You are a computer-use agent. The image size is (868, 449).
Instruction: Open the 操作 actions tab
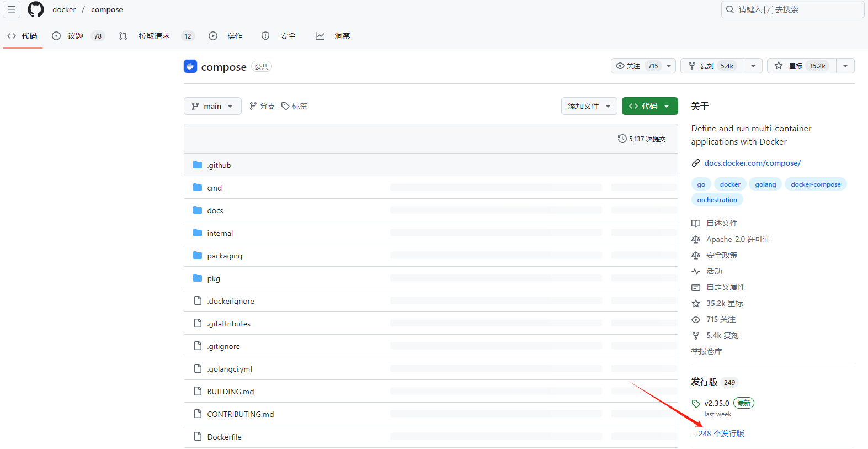click(x=226, y=36)
